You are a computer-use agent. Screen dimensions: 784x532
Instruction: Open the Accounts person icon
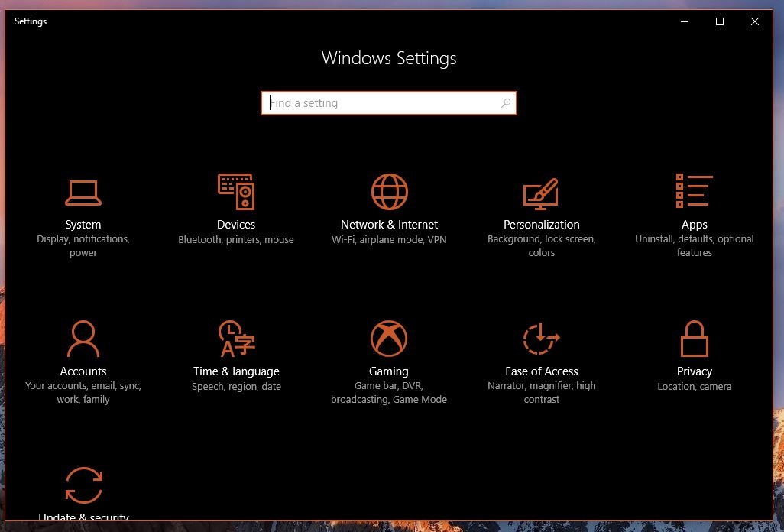coord(83,339)
